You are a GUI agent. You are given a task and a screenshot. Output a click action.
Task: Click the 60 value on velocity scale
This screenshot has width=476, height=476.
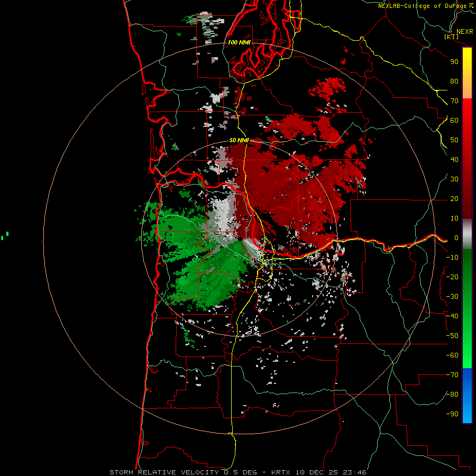click(x=454, y=121)
